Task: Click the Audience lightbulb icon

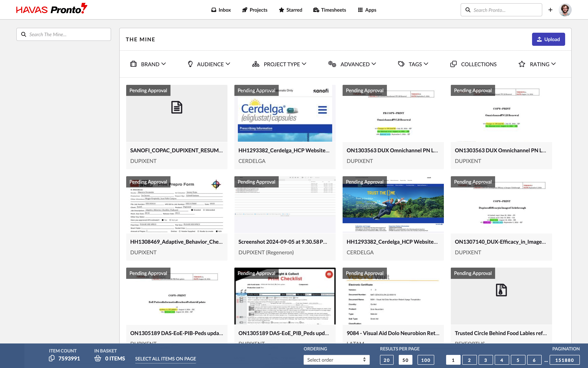Action: point(190,64)
